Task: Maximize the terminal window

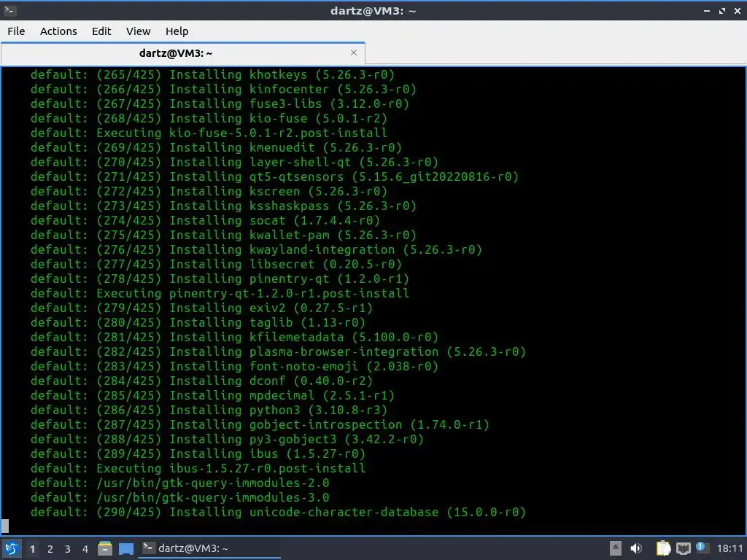Action: click(722, 10)
